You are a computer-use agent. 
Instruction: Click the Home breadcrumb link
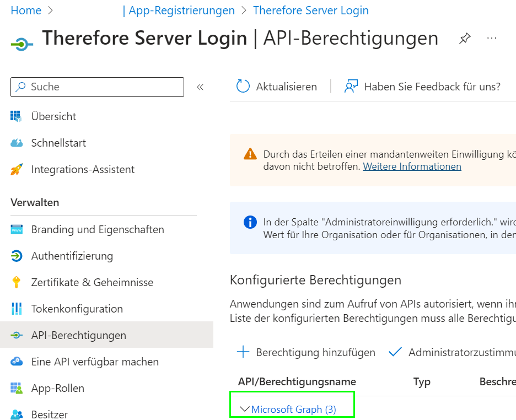click(x=26, y=10)
